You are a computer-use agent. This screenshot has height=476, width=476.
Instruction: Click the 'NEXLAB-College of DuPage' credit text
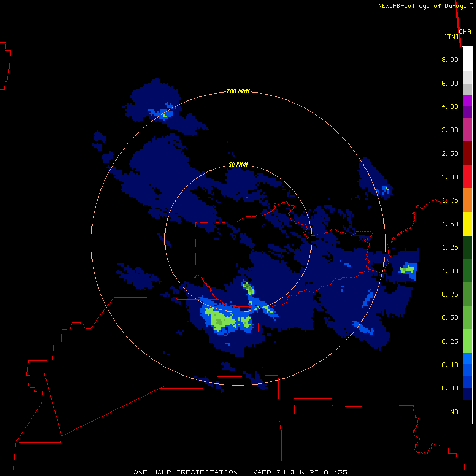[422, 6]
